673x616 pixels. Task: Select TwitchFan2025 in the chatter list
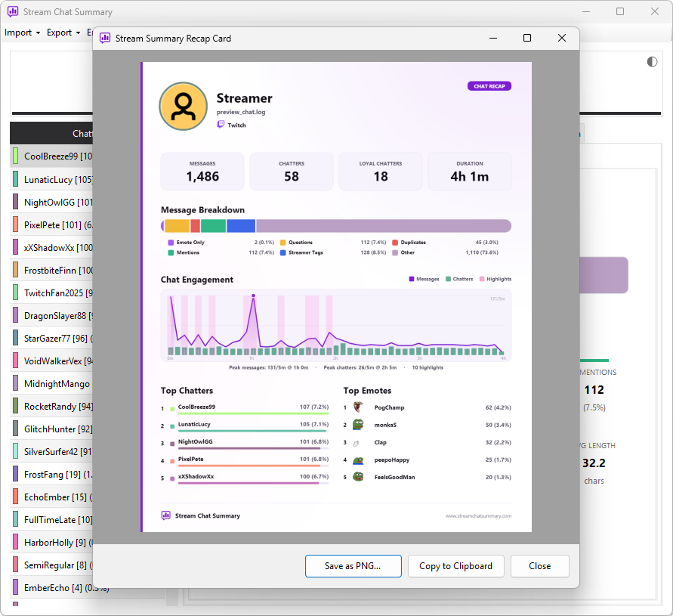[51, 293]
